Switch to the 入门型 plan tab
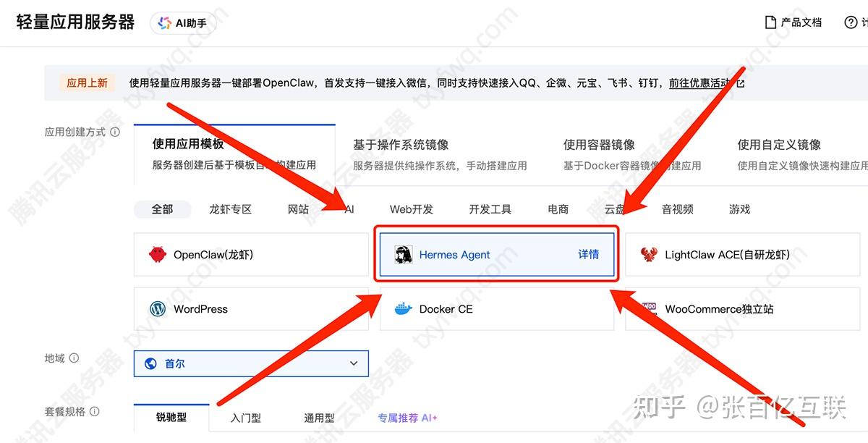 244,416
